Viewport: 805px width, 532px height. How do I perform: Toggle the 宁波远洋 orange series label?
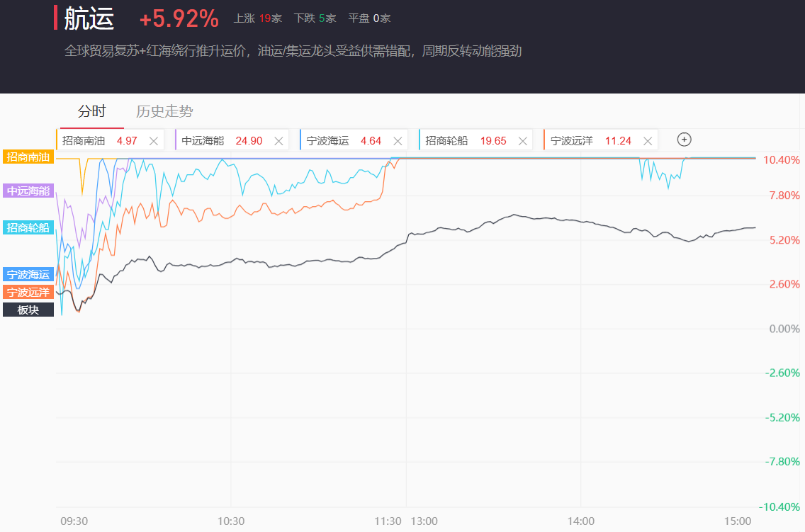pos(28,292)
